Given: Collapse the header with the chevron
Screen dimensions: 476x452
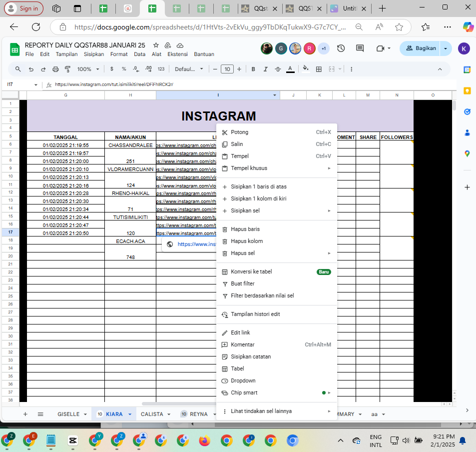Looking at the screenshot, I should 440,69.
